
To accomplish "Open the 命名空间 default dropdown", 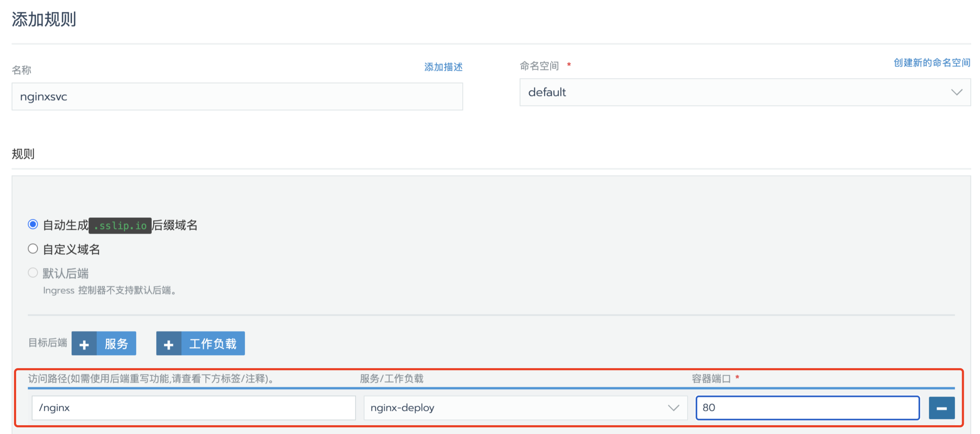I will (x=734, y=93).
